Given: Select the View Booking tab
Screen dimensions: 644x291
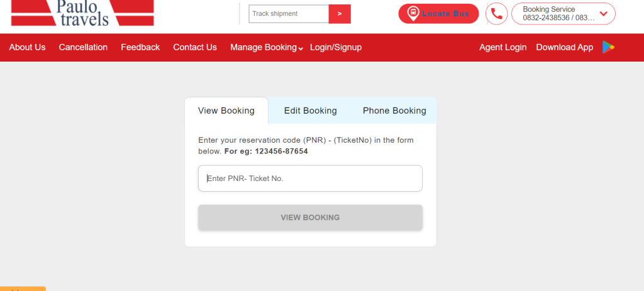Looking at the screenshot, I should [226, 111].
